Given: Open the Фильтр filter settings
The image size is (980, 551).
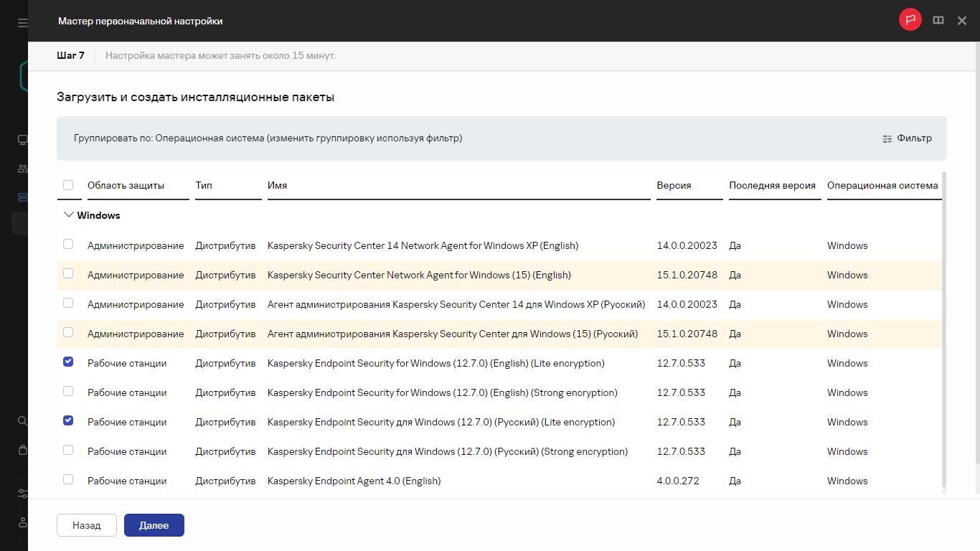Looking at the screenshot, I should [907, 138].
